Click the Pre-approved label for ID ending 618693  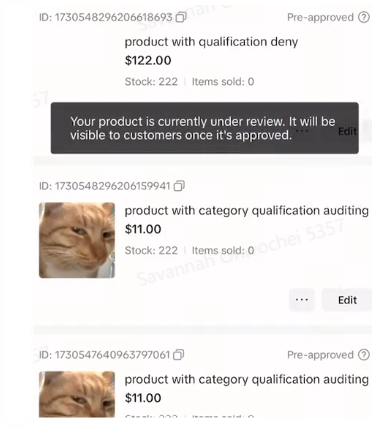320,17
